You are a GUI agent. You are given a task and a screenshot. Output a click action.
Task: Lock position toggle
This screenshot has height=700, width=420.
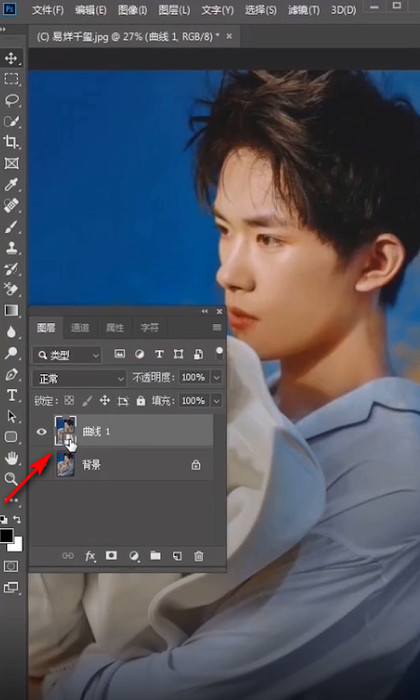105,401
